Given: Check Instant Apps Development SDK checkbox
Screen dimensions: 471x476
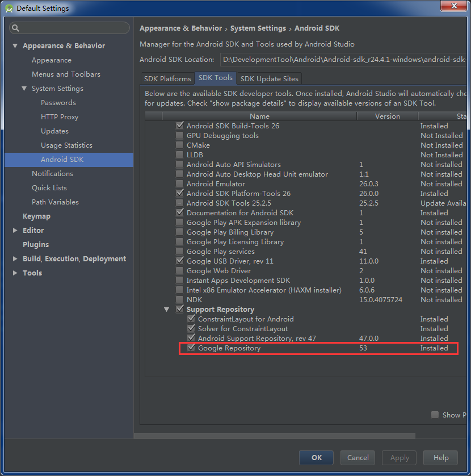Looking at the screenshot, I should (179, 280).
